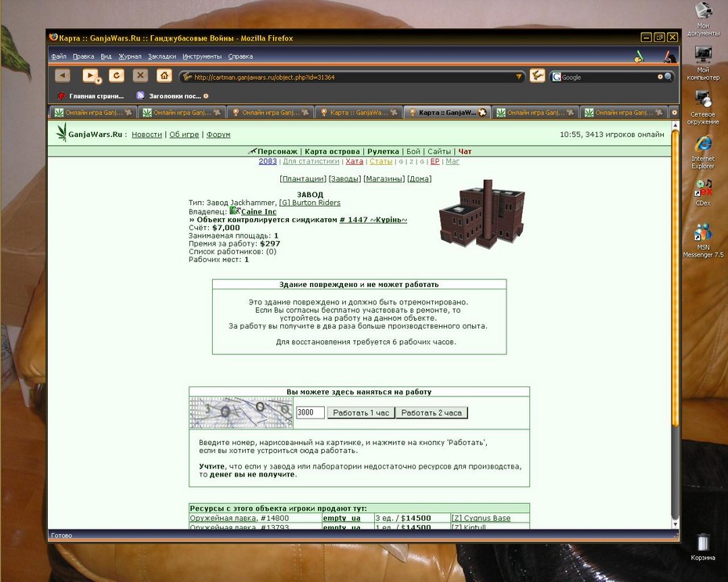Open the address bar URL history dropdown
This screenshot has height=582, width=728.
(x=519, y=77)
